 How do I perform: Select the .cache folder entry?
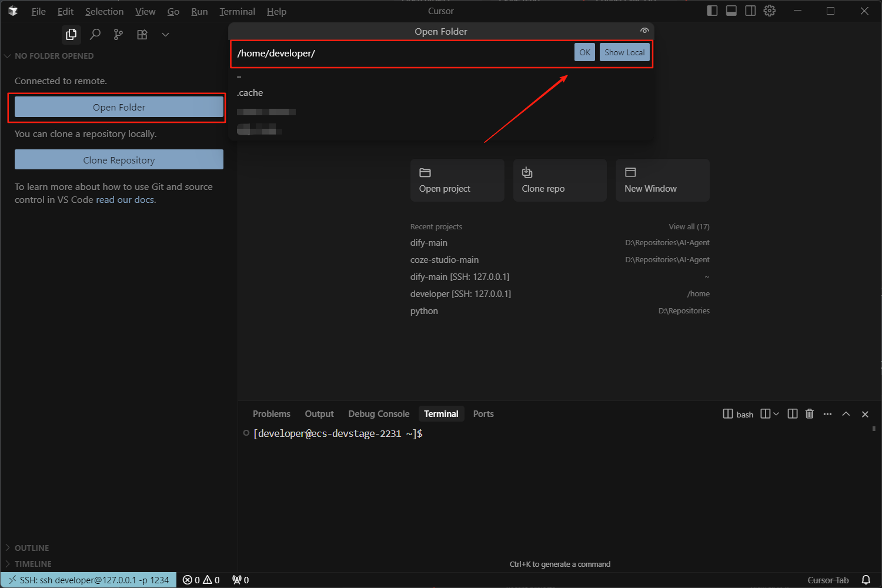coord(441,93)
